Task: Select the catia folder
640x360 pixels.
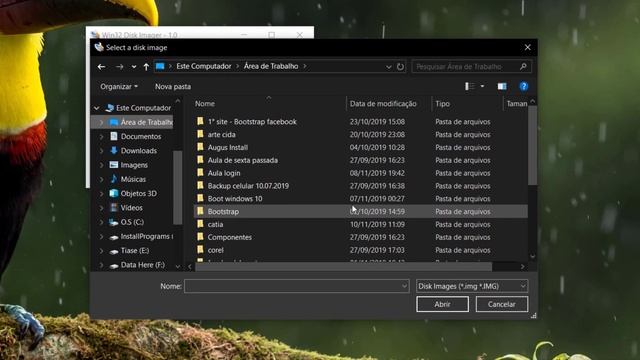Action: tap(215, 224)
